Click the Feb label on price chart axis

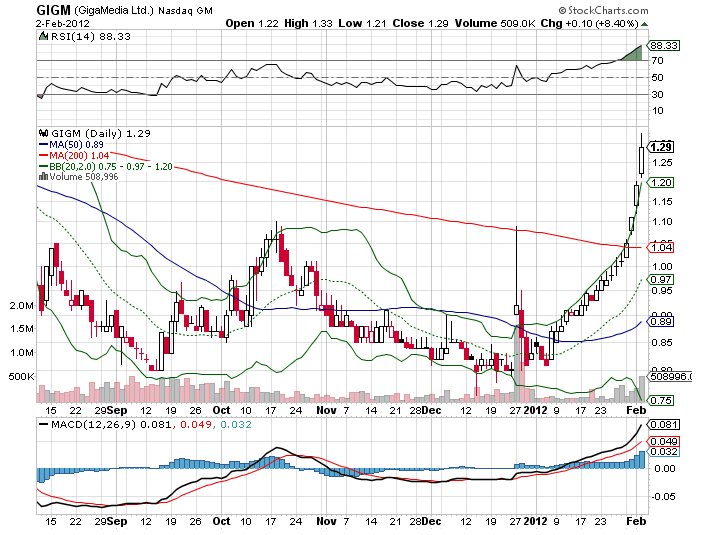pyautogui.click(x=636, y=410)
